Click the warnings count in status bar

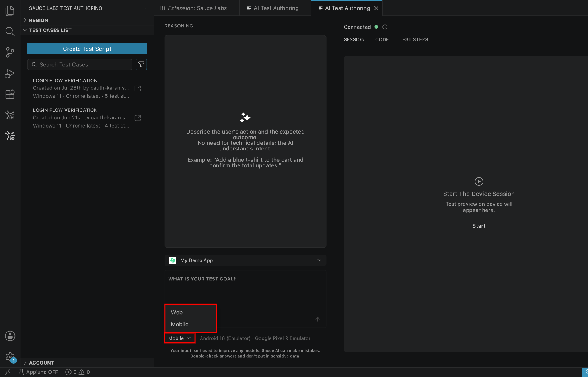pyautogui.click(x=84, y=372)
